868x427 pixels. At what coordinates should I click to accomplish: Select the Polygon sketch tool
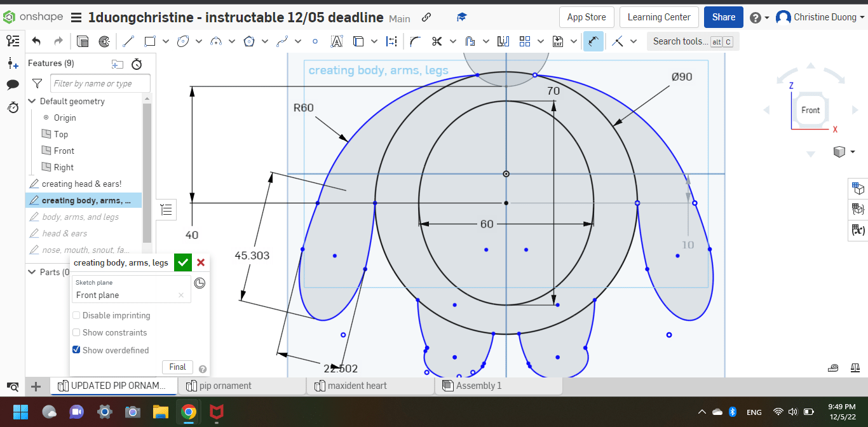(249, 41)
